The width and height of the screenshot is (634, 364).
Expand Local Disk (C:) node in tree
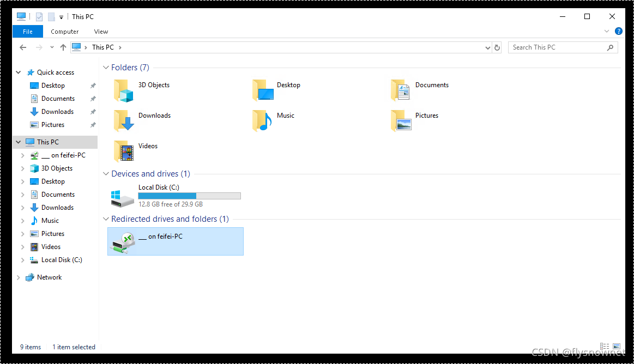coord(23,260)
